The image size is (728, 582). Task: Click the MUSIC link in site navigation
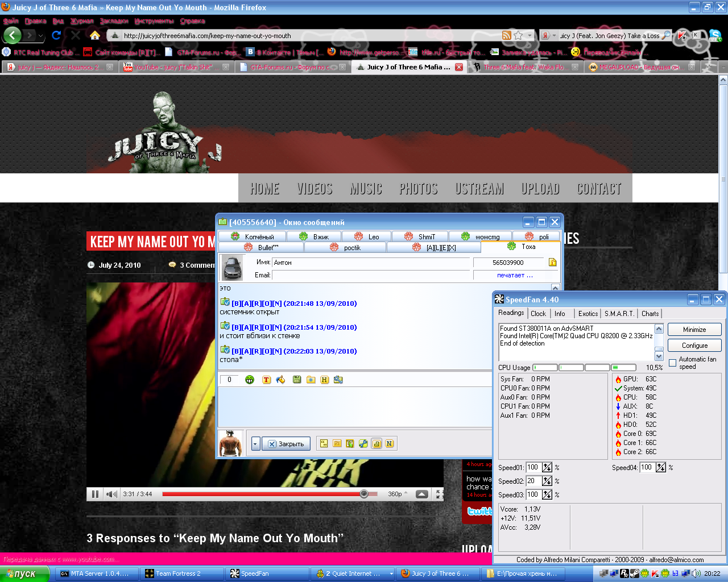tap(366, 189)
